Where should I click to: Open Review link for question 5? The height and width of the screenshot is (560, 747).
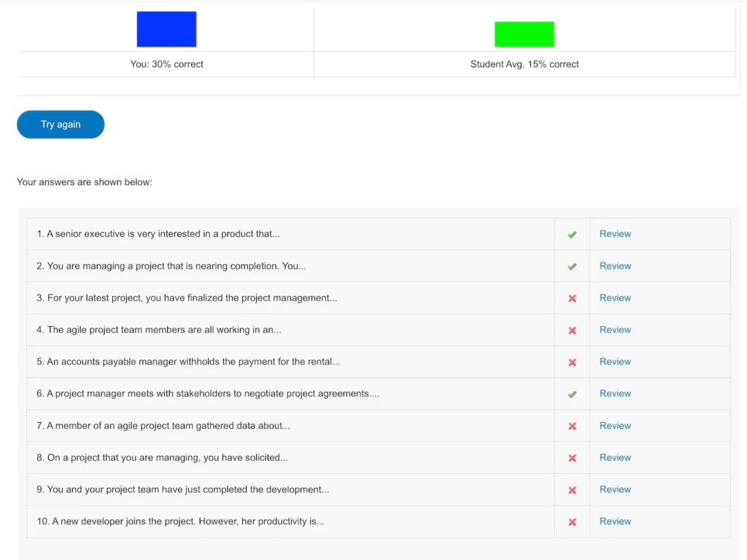(x=615, y=362)
